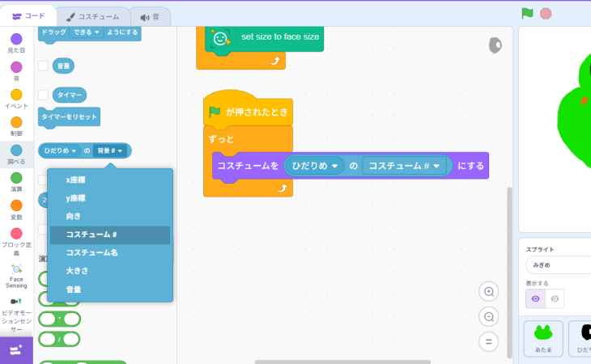Hide sprite using crossed-eye button
Viewport: 591px width, 364px height.
[x=555, y=298]
